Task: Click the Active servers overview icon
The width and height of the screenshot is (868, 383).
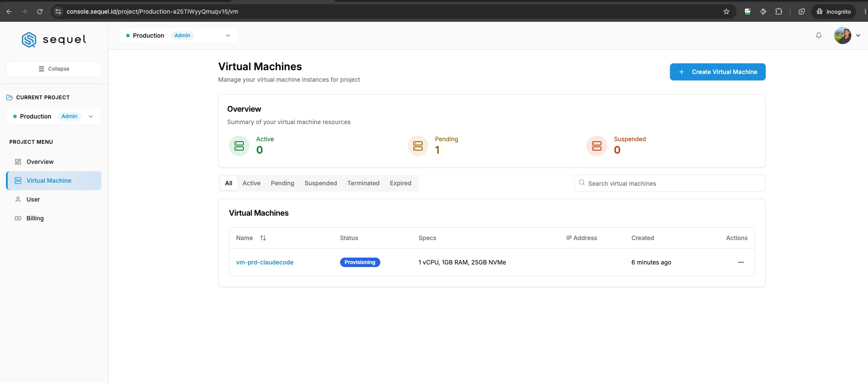Action: (239, 146)
